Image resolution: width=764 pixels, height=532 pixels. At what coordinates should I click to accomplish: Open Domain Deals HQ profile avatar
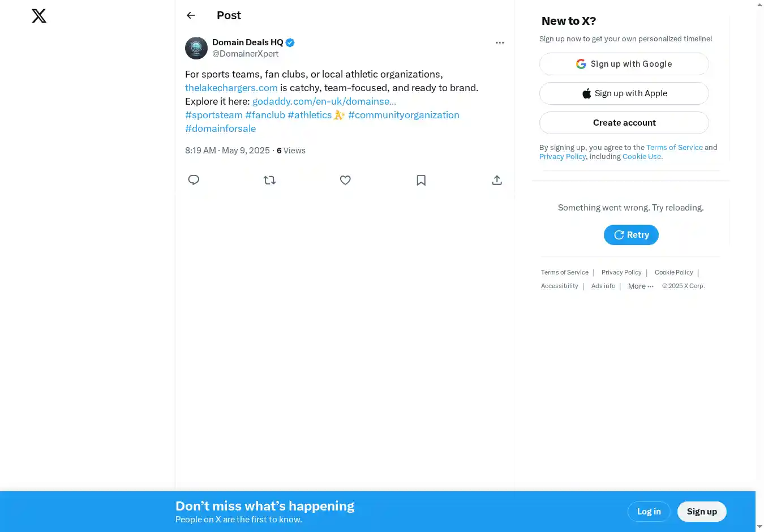[196, 48]
